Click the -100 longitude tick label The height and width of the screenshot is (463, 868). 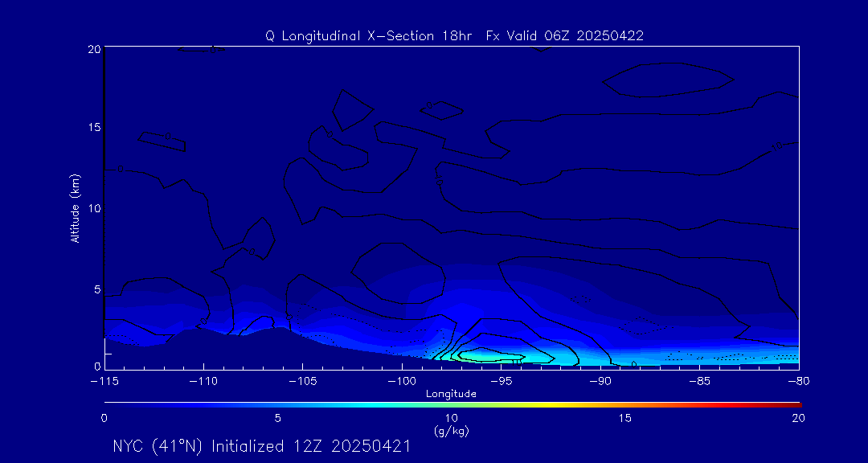[x=402, y=382]
